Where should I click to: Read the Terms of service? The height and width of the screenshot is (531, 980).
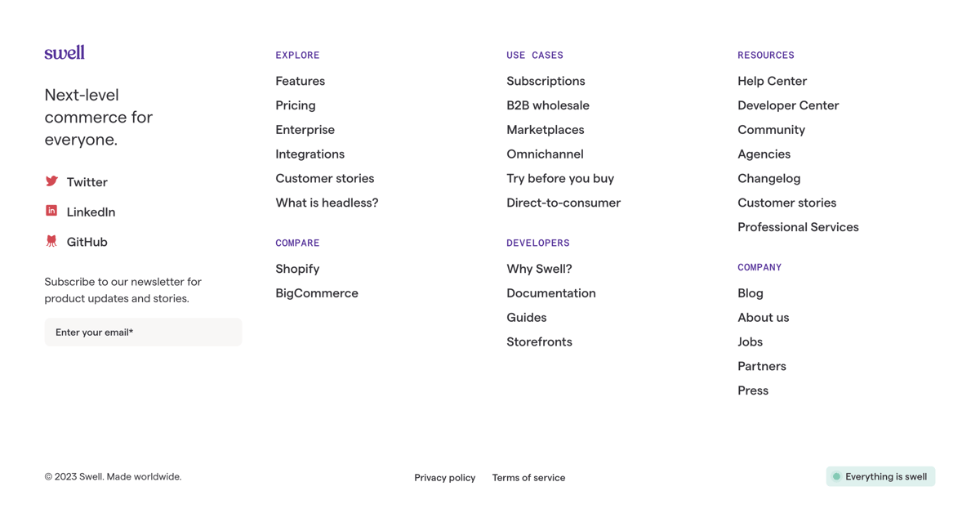click(528, 477)
